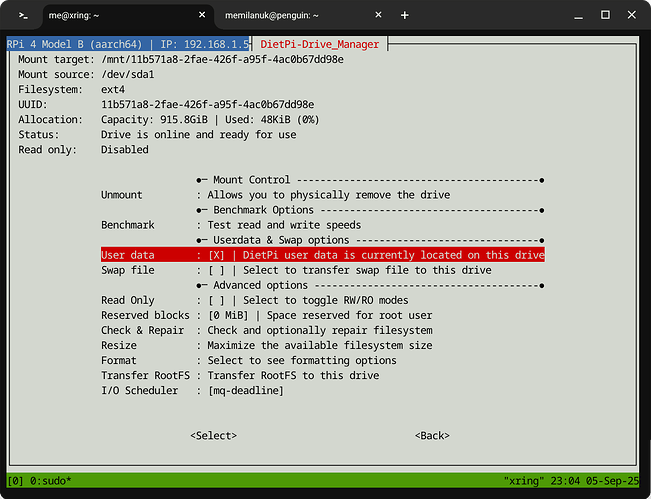The height and width of the screenshot is (499, 651).
Task: Select Reserved blocks [0 MiB] value
Action: click(x=228, y=316)
